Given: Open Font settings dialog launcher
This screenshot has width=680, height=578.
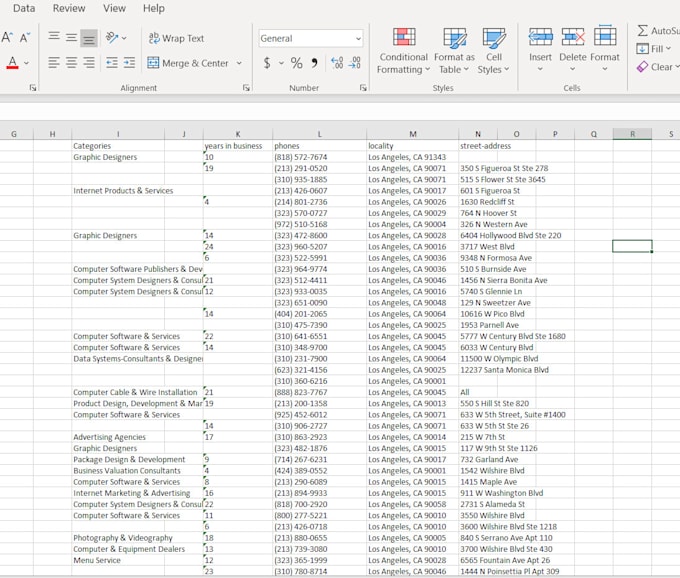Looking at the screenshot, I should tap(33, 88).
